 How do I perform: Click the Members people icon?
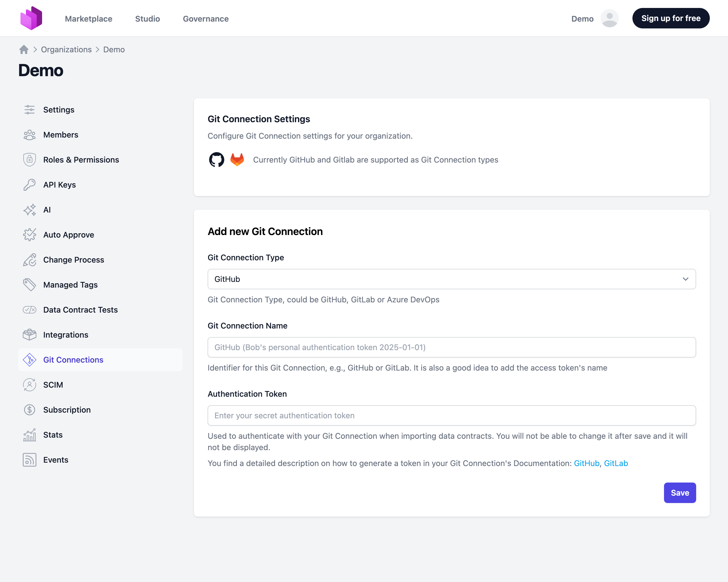click(29, 135)
